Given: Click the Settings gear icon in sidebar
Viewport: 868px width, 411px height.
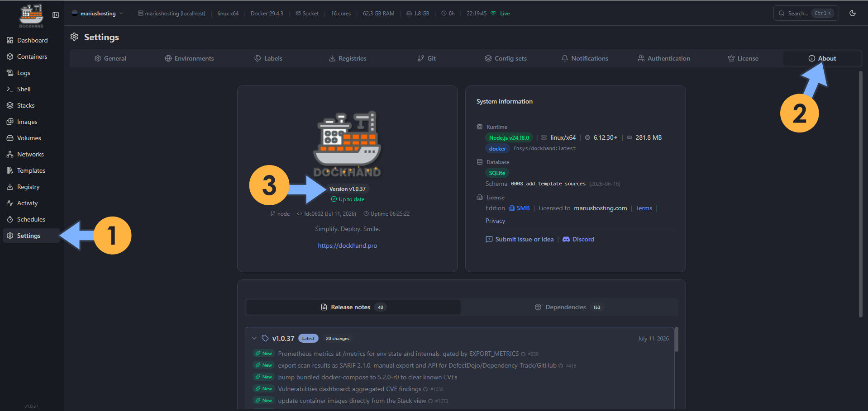Looking at the screenshot, I should 10,236.
